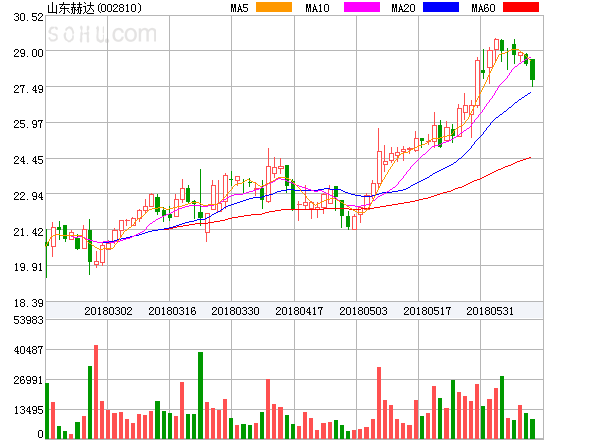Click the 18.39 price axis label
Viewport: 600px width, 440px height.
pyautogui.click(x=28, y=303)
